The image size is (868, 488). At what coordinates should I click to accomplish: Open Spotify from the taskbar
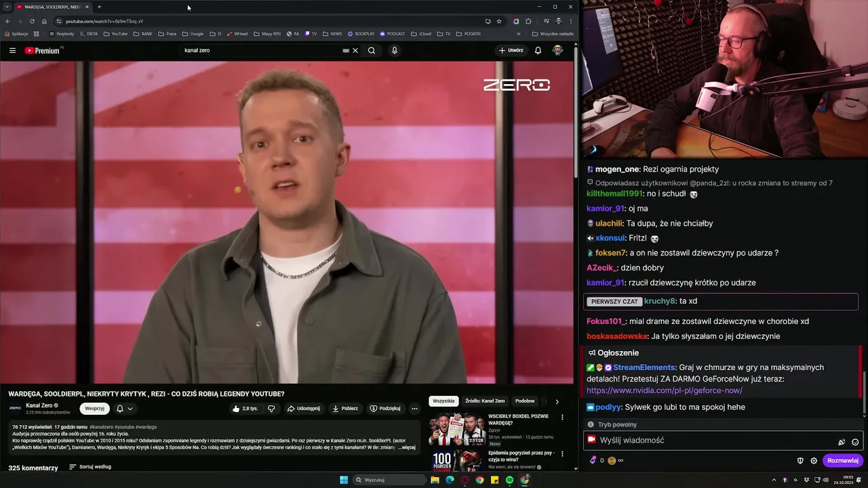[x=509, y=480]
